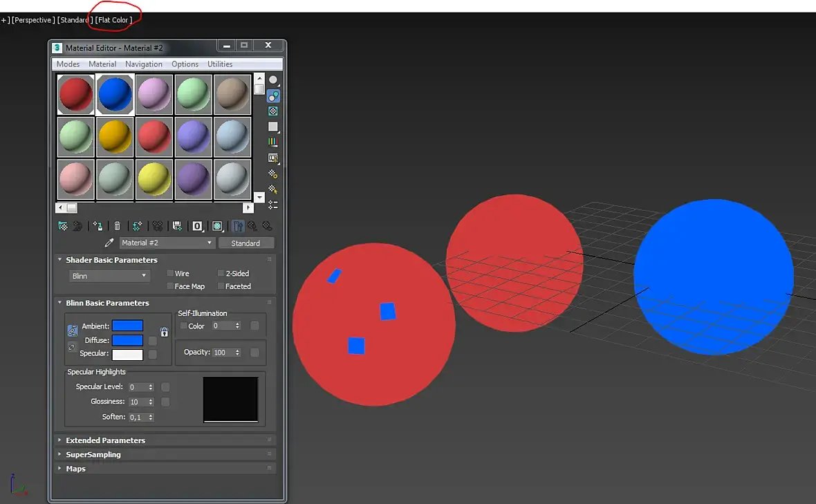Click the Glossiness map button square
This screenshot has width=816, height=504.
coord(165,402)
